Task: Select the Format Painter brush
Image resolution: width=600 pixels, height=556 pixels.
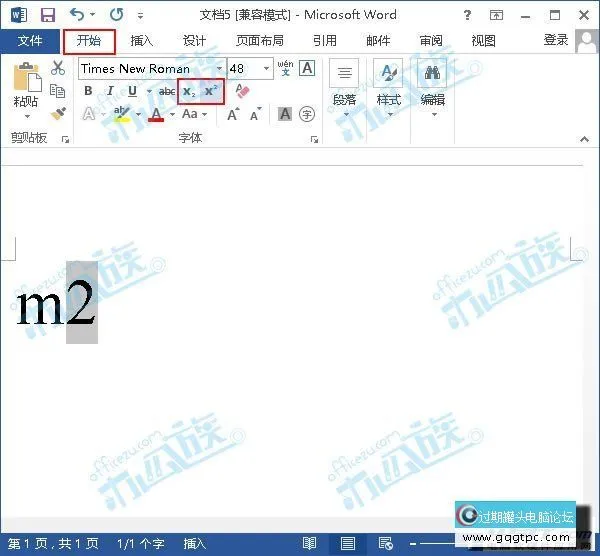Action: click(x=58, y=114)
